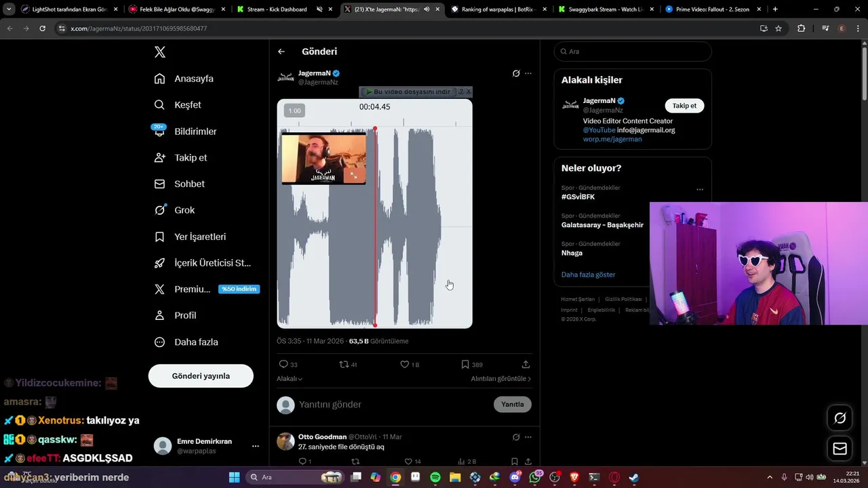868x488 pixels.
Task: Open three-dot menu on Otto Goodman's reply
Action: 528,437
